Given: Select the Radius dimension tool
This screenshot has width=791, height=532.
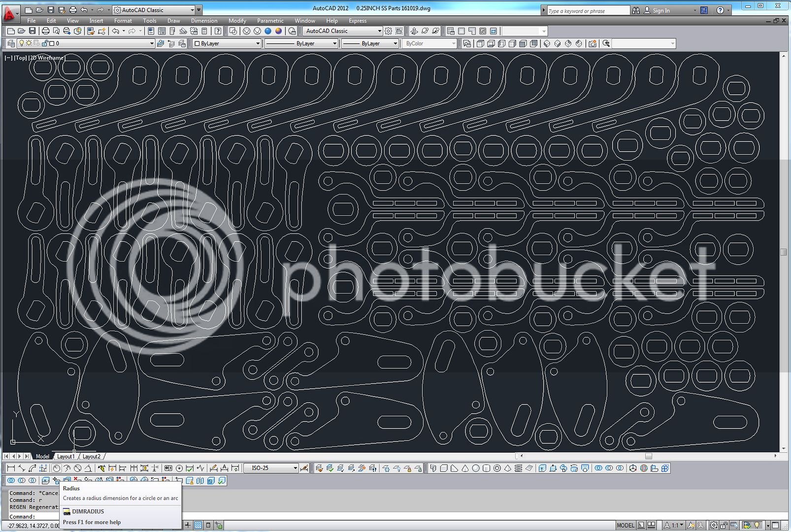Looking at the screenshot, I should (57, 468).
